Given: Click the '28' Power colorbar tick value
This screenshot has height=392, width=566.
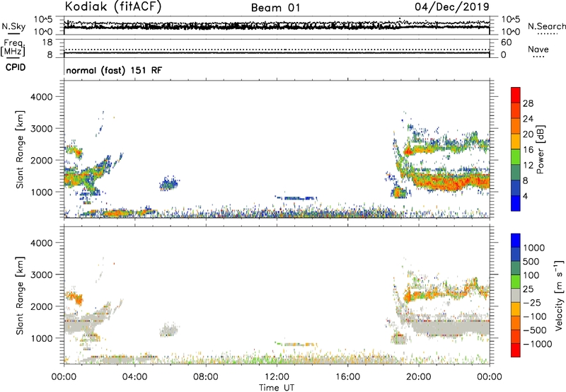Looking at the screenshot, I should [x=528, y=103].
